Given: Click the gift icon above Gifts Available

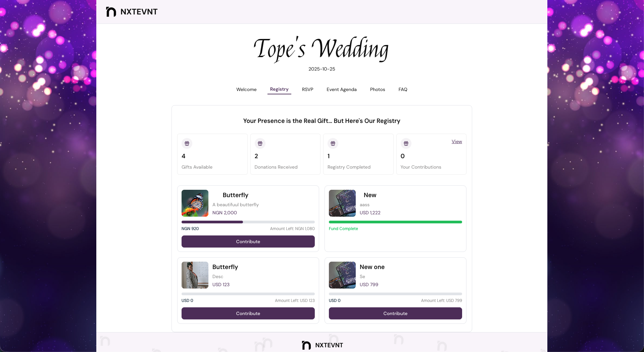Looking at the screenshot, I should coord(187,143).
